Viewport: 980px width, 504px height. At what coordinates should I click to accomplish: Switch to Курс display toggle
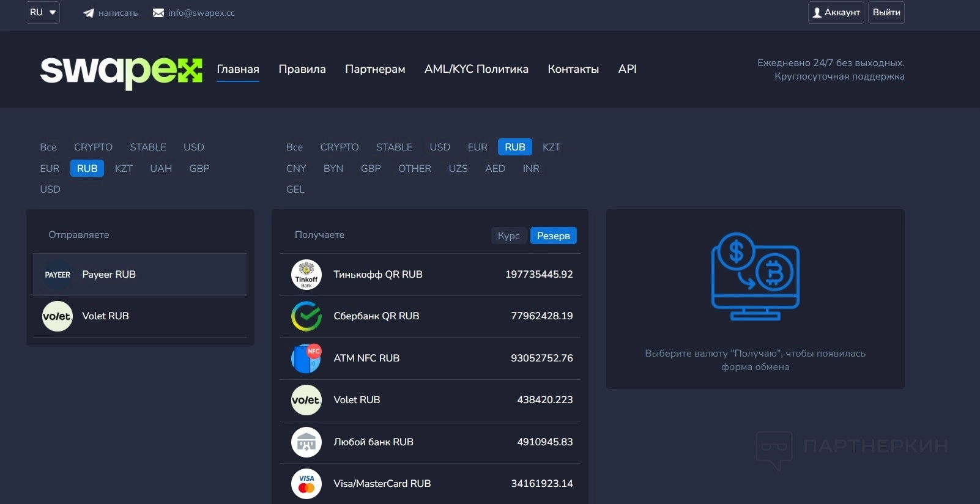tap(508, 235)
